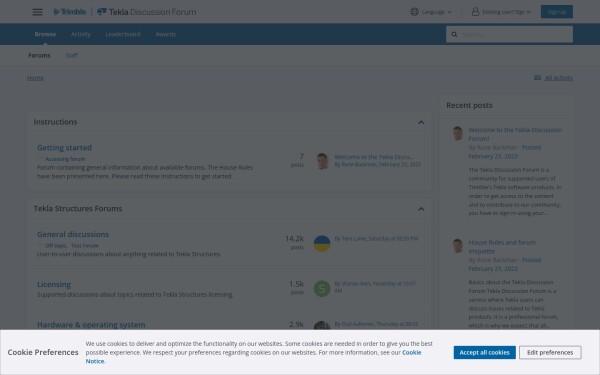This screenshot has height=375, width=600.
Task: Click the search magnifier icon
Action: coord(454,34)
